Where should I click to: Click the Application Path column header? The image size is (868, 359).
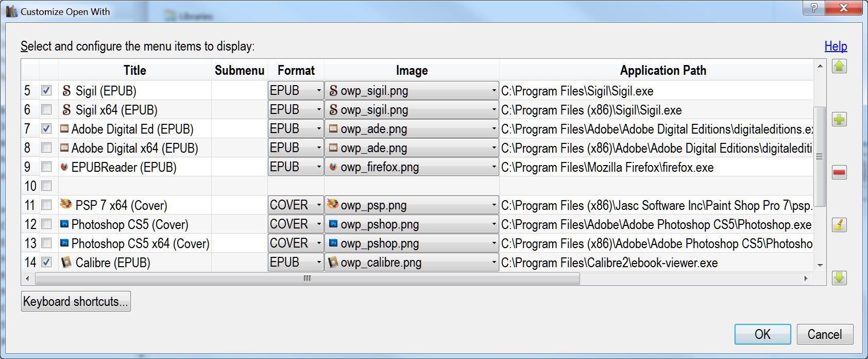pyautogui.click(x=662, y=70)
